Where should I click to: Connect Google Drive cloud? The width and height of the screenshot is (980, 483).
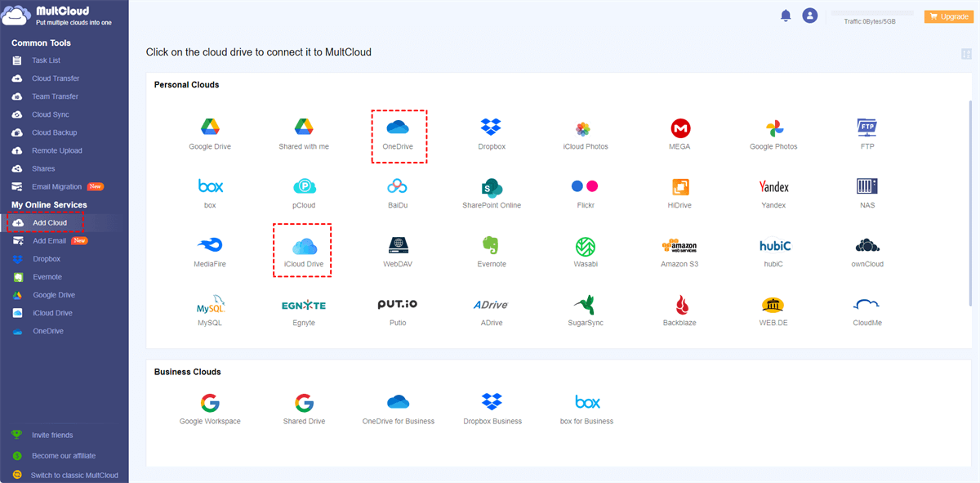[210, 135]
